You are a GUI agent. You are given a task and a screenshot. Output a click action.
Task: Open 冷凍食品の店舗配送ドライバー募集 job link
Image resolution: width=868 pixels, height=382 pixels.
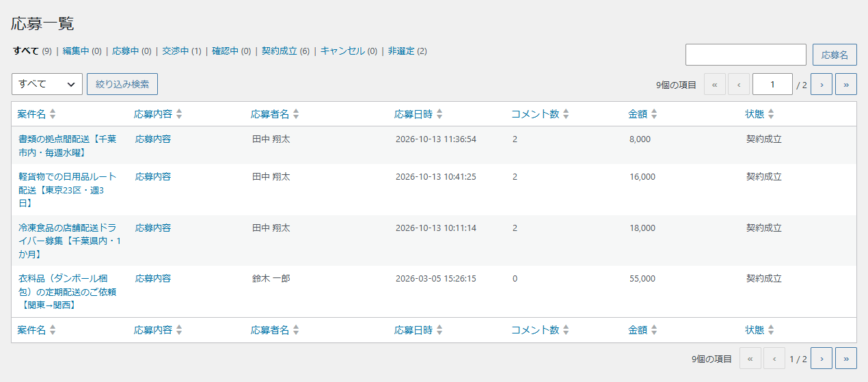pos(69,241)
